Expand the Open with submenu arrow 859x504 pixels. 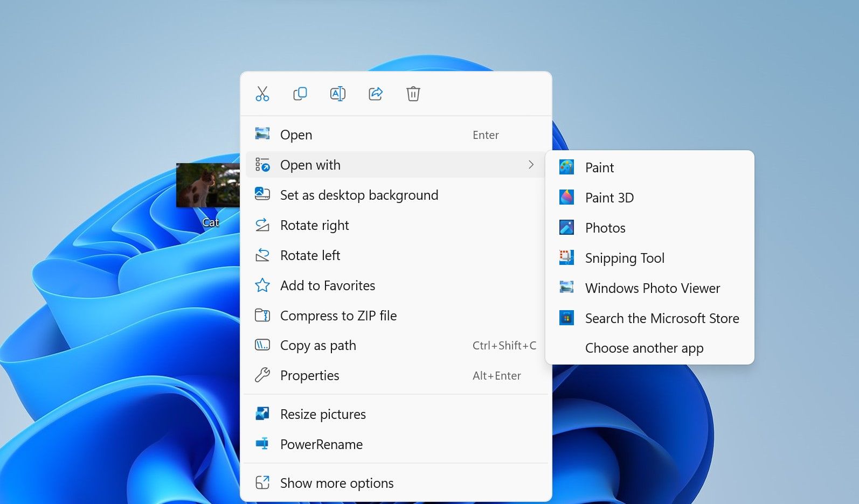click(531, 165)
